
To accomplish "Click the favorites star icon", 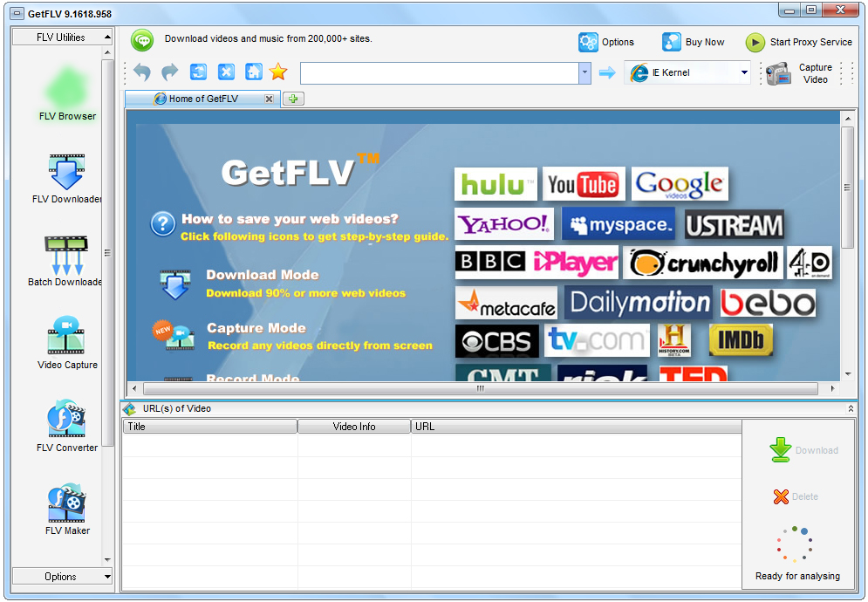I will pyautogui.click(x=278, y=72).
